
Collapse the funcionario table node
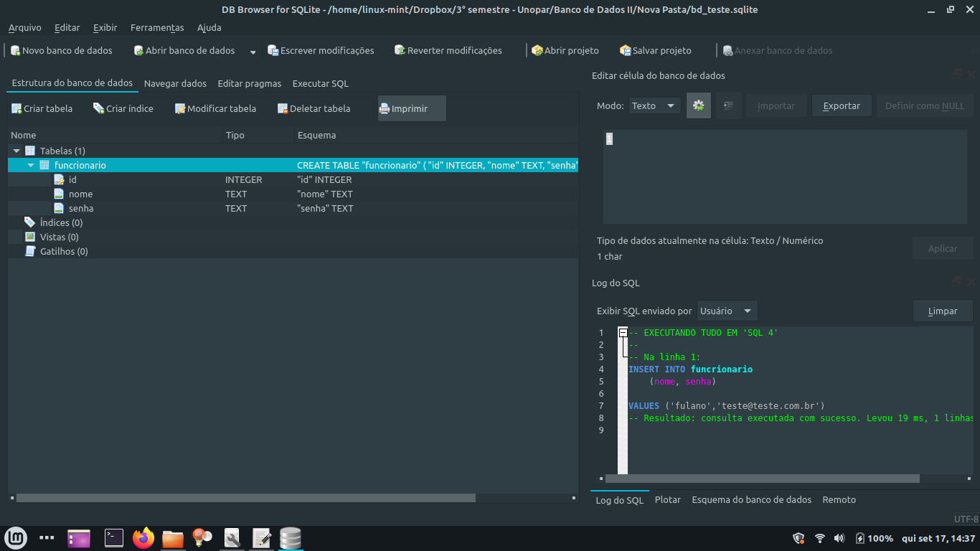(30, 165)
